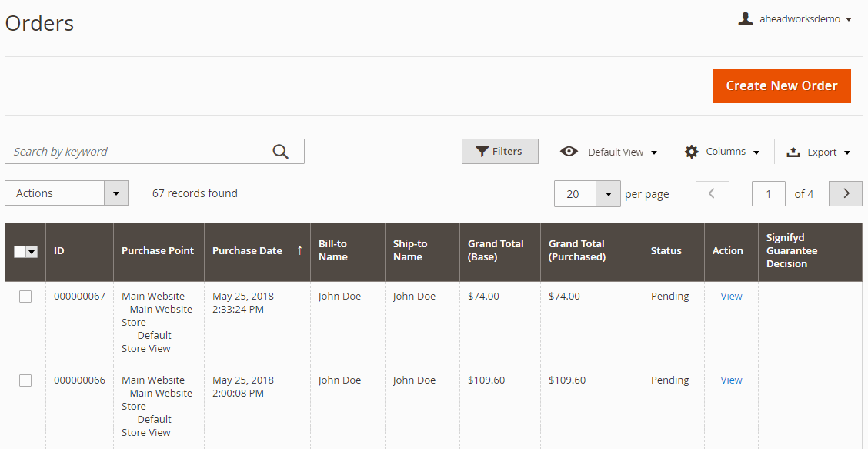Sort by ID column header

click(x=80, y=252)
